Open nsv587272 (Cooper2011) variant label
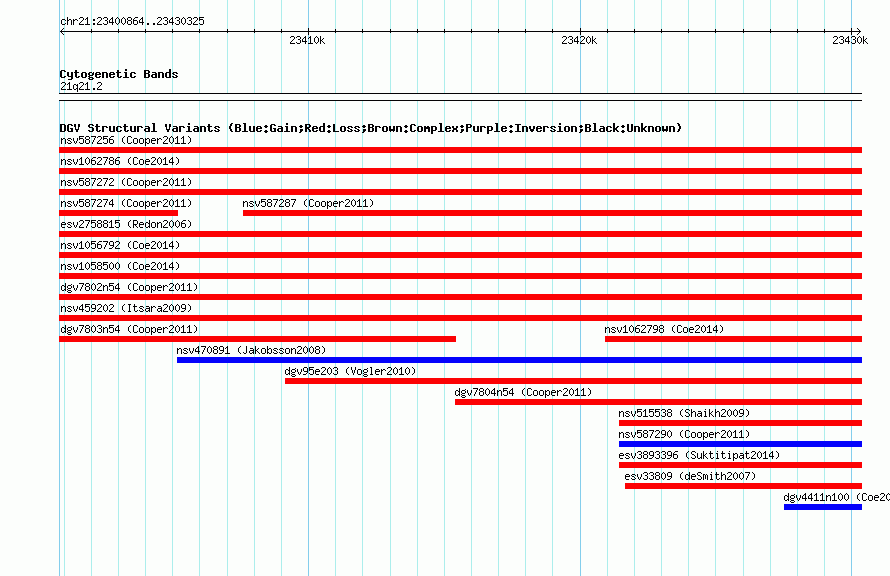This screenshot has height=576, width=890. coord(126,182)
